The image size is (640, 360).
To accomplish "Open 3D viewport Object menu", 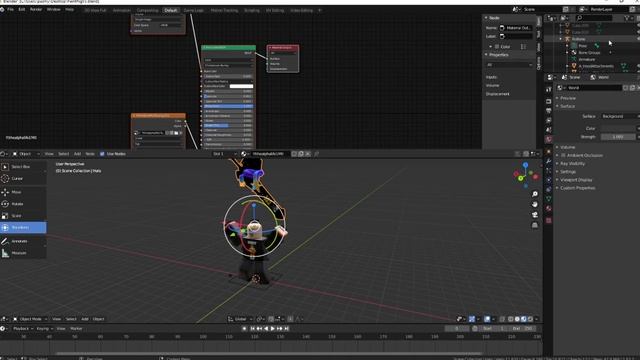I will click(x=98, y=319).
